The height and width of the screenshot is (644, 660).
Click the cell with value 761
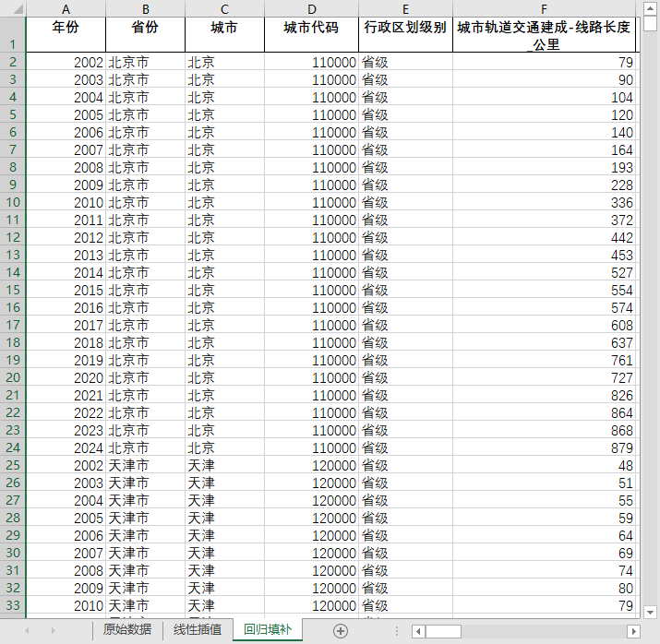coord(544,360)
